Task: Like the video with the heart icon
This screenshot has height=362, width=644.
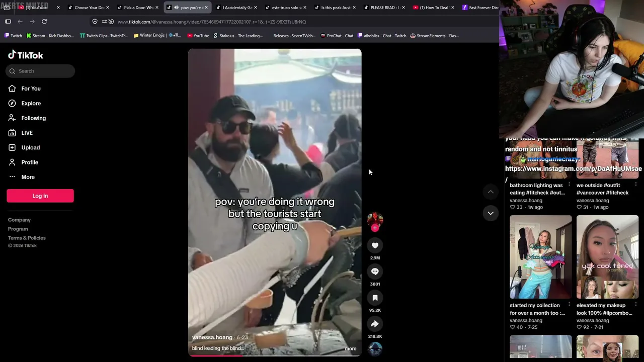Action: [x=375, y=245]
